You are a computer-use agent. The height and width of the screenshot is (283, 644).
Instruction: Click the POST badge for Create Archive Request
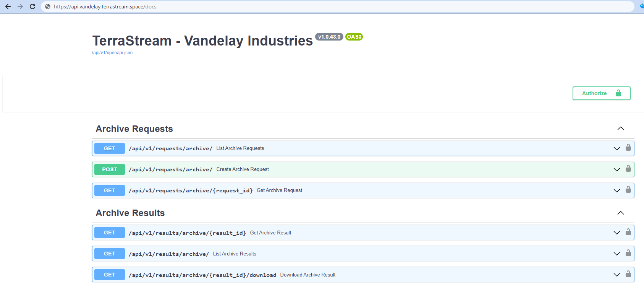(x=110, y=169)
